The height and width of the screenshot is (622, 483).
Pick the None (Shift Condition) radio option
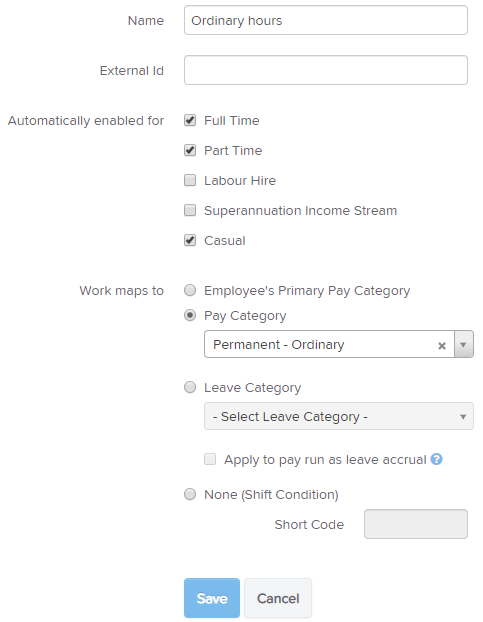pyautogui.click(x=190, y=494)
